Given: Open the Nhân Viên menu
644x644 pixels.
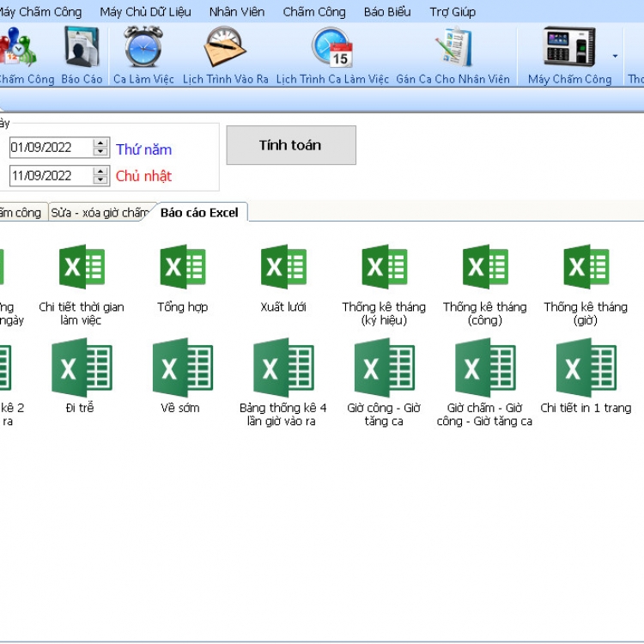Looking at the screenshot, I should (x=237, y=12).
